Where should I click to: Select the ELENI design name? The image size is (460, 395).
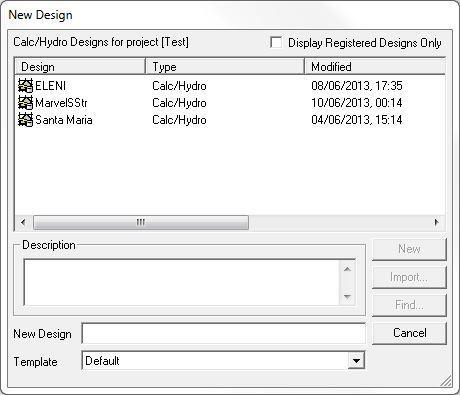click(50, 86)
